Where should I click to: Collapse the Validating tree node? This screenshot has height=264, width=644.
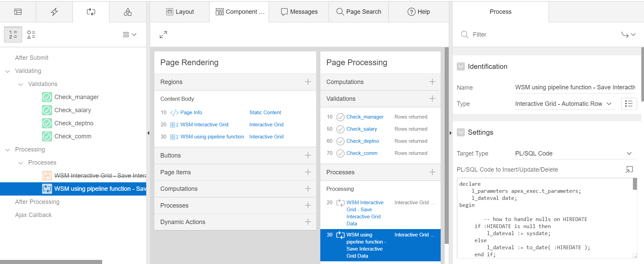tap(8, 71)
